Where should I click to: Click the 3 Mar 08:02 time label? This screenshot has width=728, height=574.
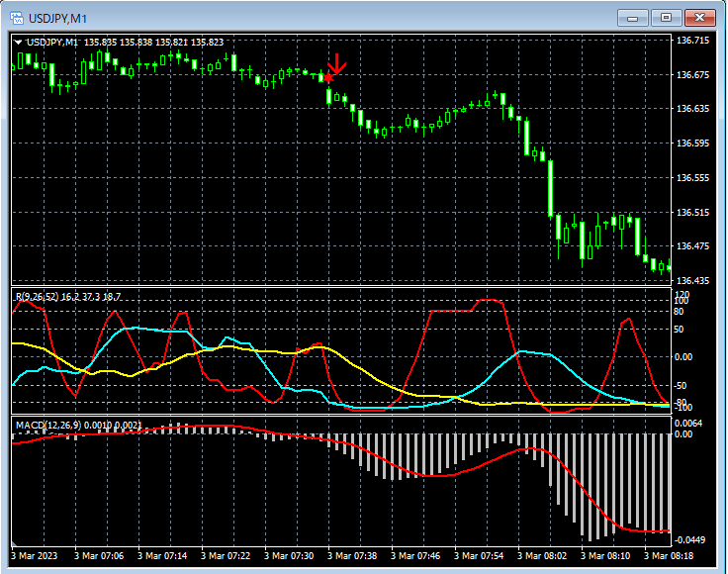542,556
